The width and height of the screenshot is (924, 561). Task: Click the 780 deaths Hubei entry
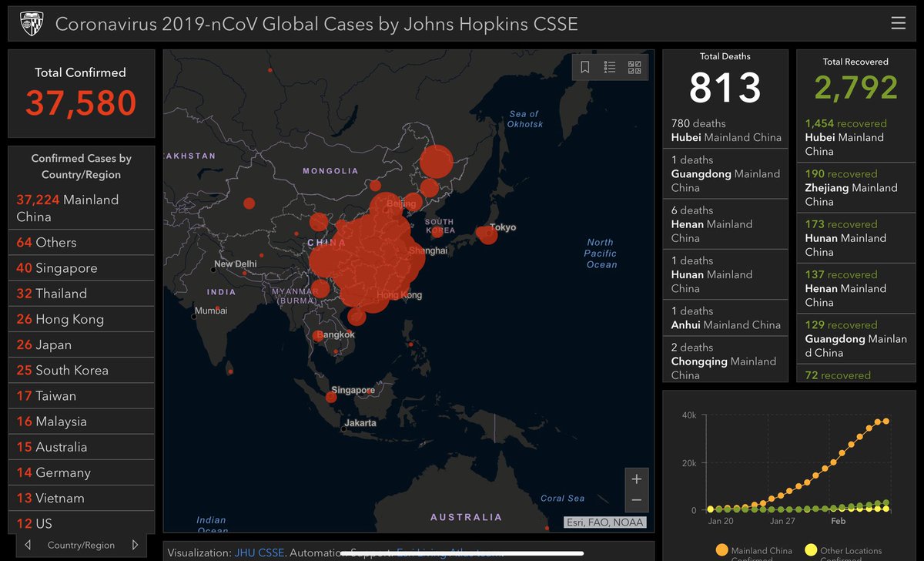coord(725,130)
